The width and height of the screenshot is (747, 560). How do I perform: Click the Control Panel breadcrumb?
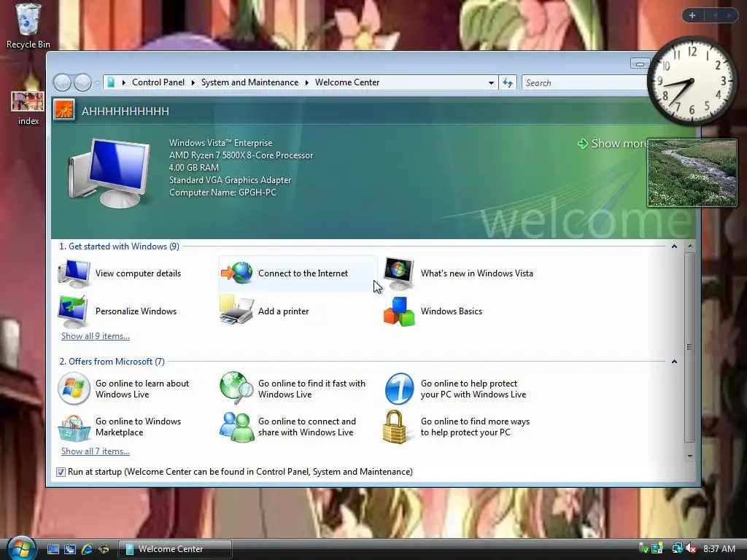(158, 82)
